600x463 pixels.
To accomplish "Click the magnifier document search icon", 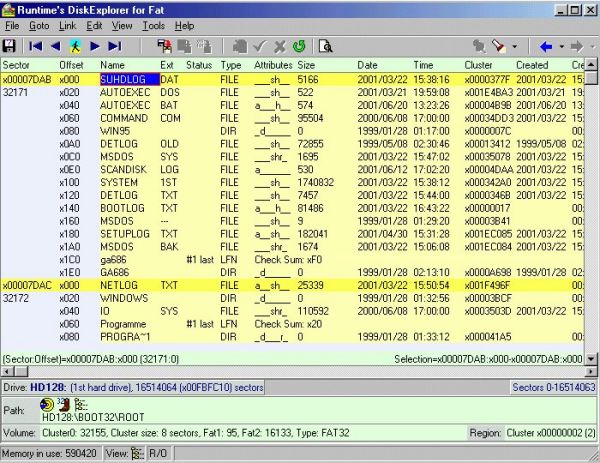I will (x=326, y=46).
